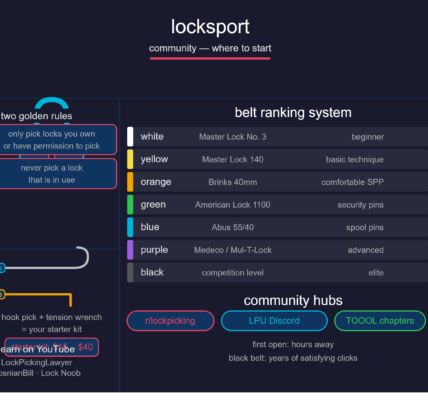Select 'competition level' cell
The height and width of the screenshot is (400, 428).
tap(233, 273)
